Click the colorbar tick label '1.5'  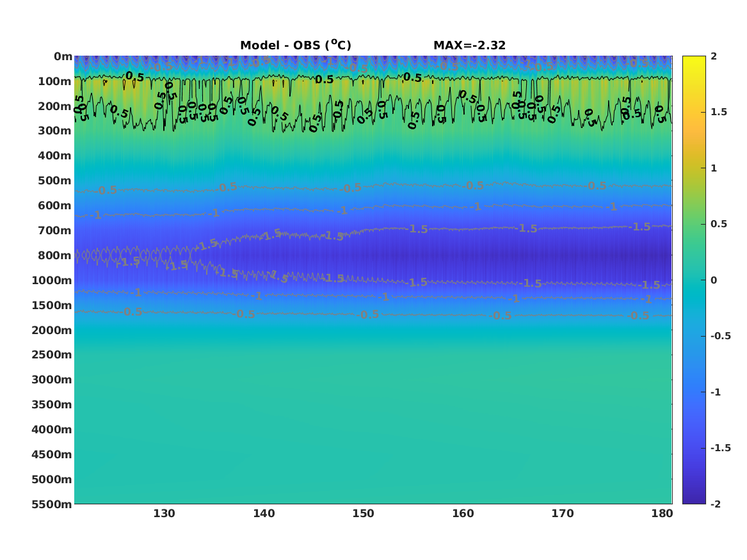coord(719,112)
